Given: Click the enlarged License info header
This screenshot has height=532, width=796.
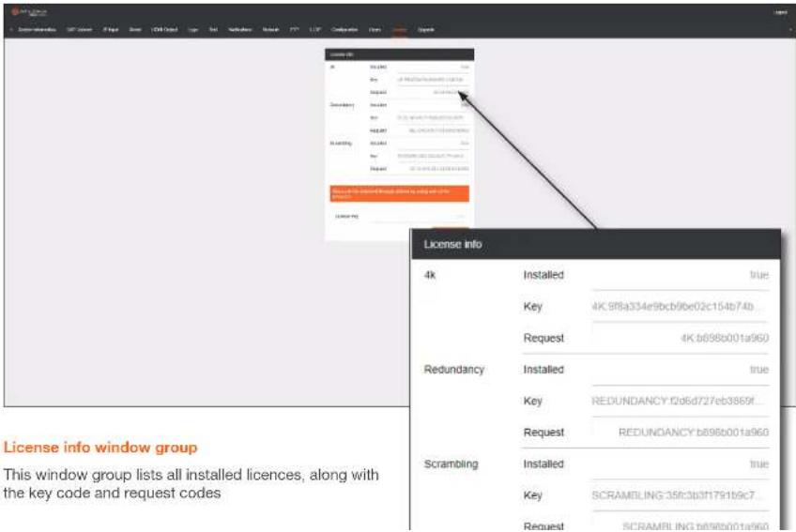Looking at the screenshot, I should pos(595,244).
